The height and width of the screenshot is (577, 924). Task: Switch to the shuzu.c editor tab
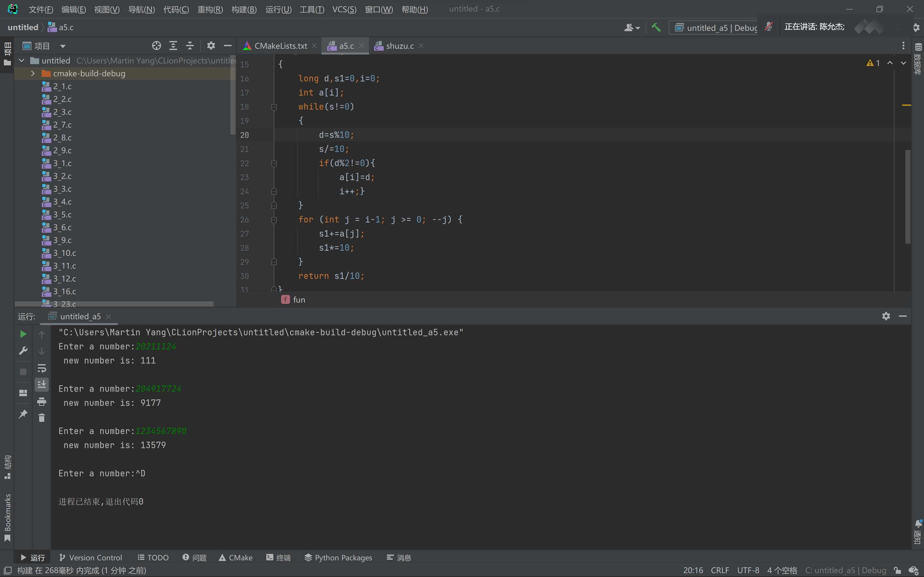399,46
